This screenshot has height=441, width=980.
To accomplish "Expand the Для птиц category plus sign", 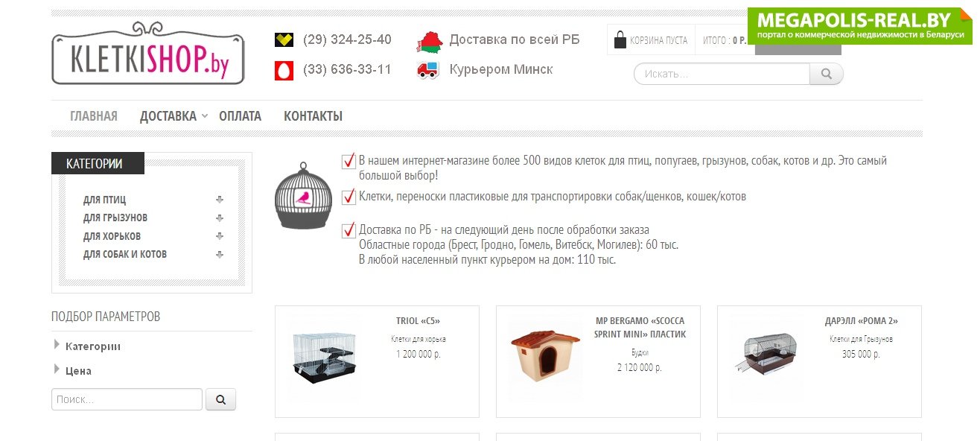I will pyautogui.click(x=219, y=200).
